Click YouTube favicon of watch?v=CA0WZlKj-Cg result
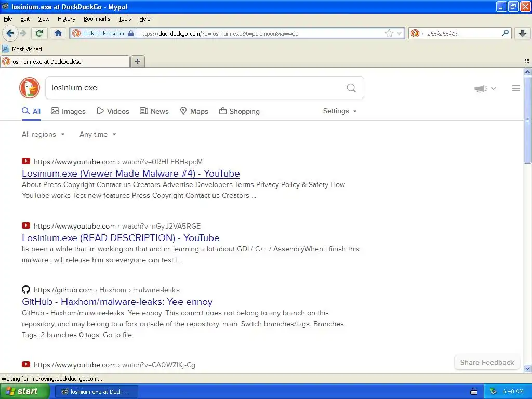Image resolution: width=532 pixels, height=399 pixels. pyautogui.click(x=26, y=364)
